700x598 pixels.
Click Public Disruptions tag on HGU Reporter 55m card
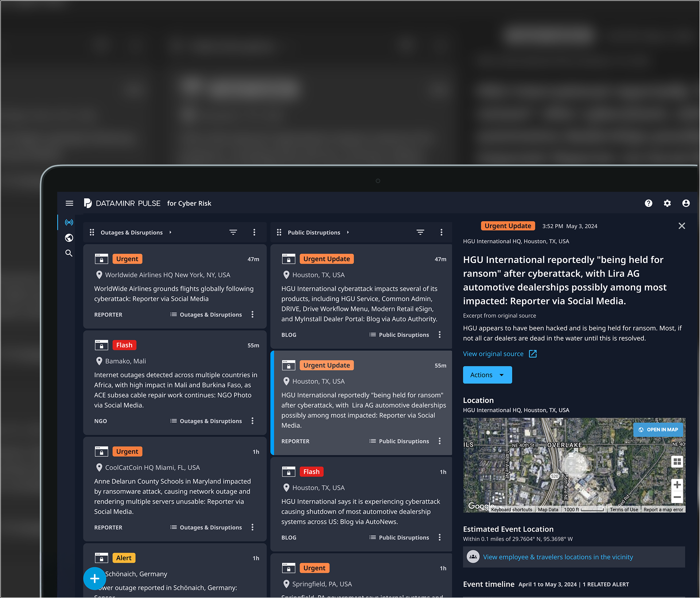[399, 441]
